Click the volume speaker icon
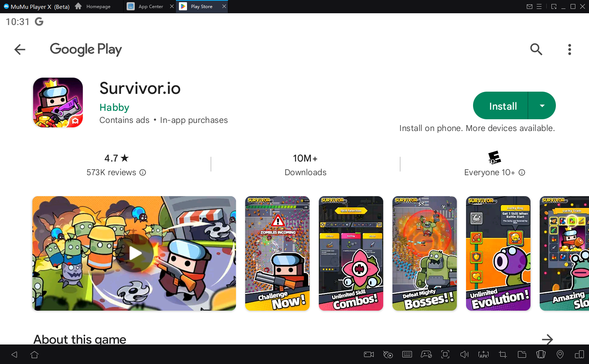The width and height of the screenshot is (589, 364). tap(465, 354)
